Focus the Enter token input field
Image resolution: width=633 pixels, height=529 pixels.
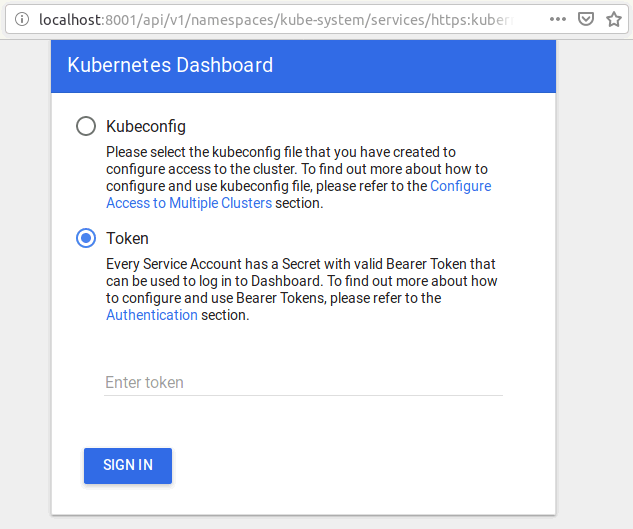pyautogui.click(x=303, y=382)
